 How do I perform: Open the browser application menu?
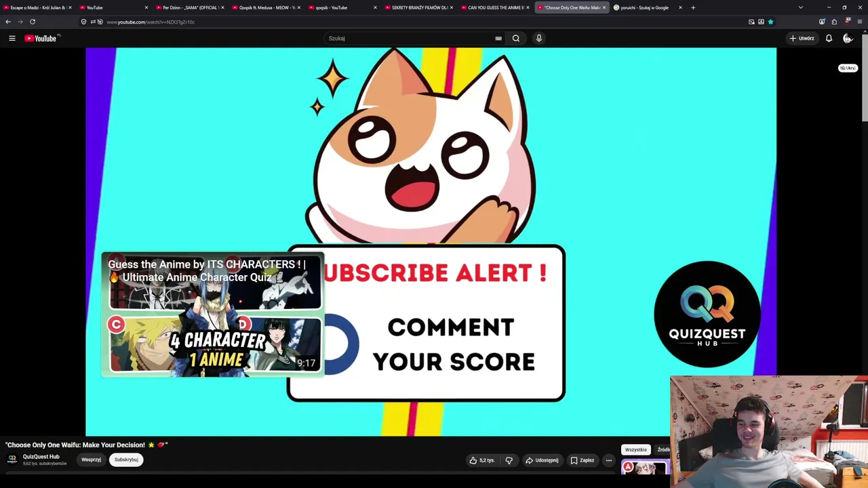(x=860, y=22)
